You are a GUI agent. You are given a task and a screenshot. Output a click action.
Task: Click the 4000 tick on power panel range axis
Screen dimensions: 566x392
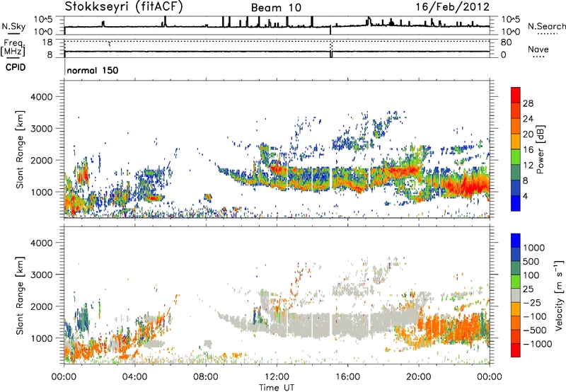point(42,97)
